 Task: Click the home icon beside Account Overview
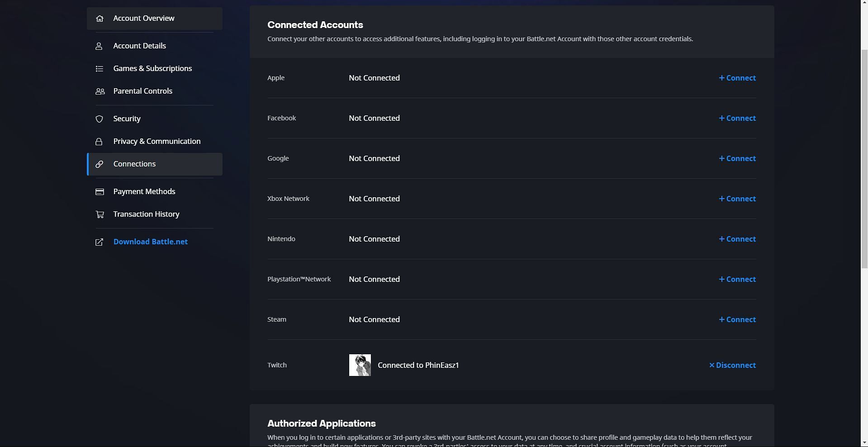point(100,19)
